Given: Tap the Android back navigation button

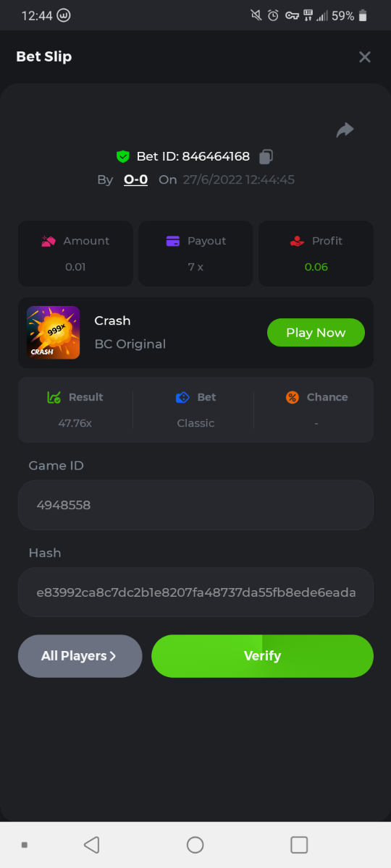Looking at the screenshot, I should coord(91,845).
